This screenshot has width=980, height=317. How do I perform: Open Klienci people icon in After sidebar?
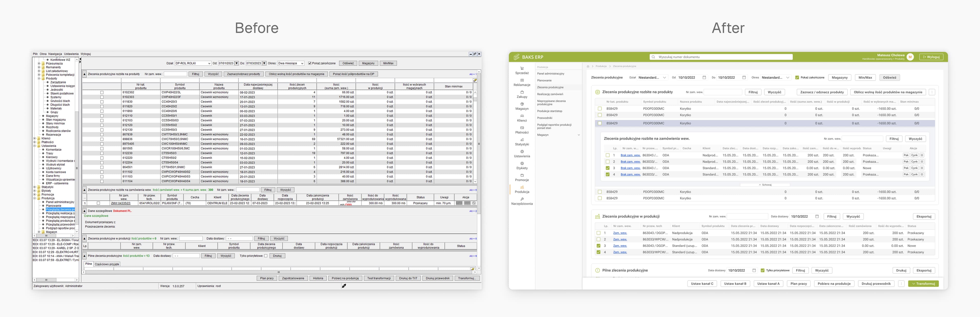click(522, 116)
